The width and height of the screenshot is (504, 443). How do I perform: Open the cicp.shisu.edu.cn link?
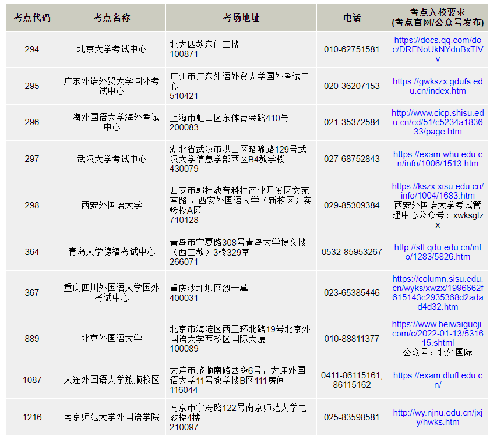tap(438, 122)
